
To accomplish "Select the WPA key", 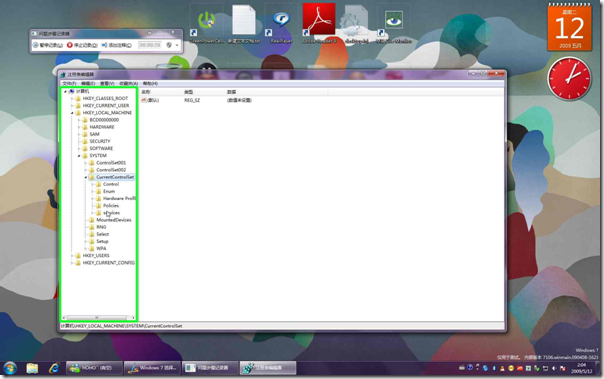I will click(x=101, y=249).
